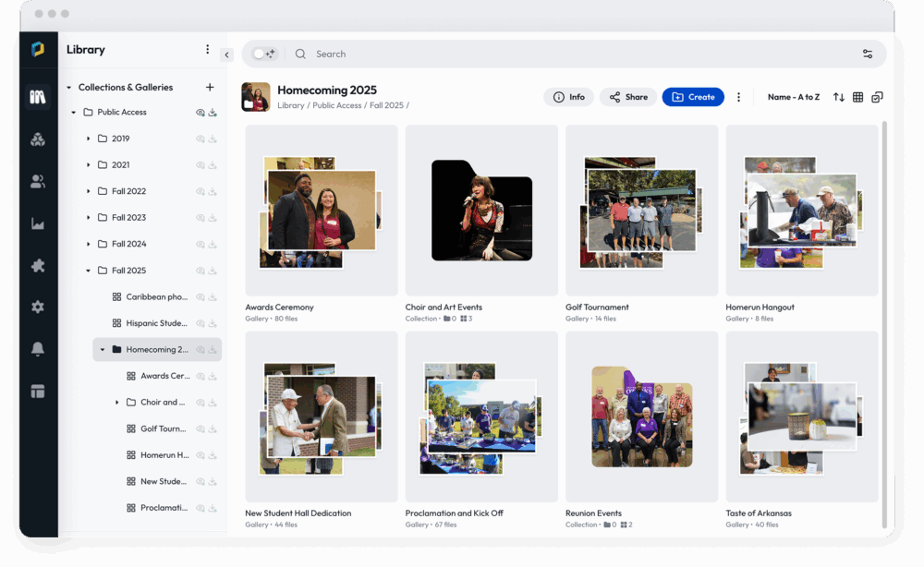Switch to grid view layout icon
The width and height of the screenshot is (924, 567).
point(857,97)
